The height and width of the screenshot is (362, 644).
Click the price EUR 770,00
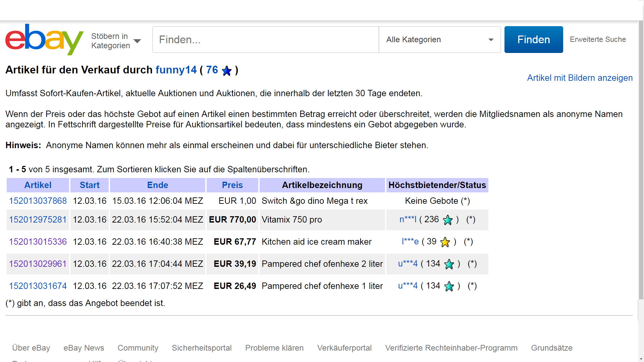(232, 220)
